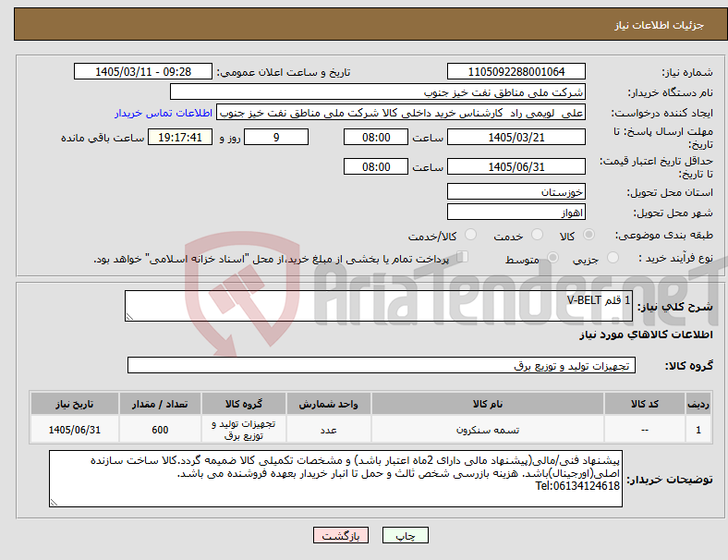Click the delivery province field خوزستان
The image size is (728, 560).
(x=516, y=191)
